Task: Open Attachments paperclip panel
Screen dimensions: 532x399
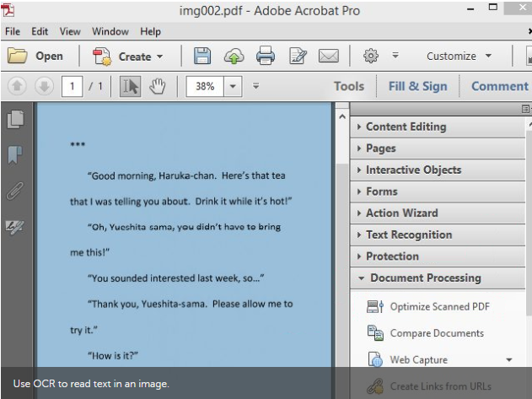Action: tap(15, 191)
